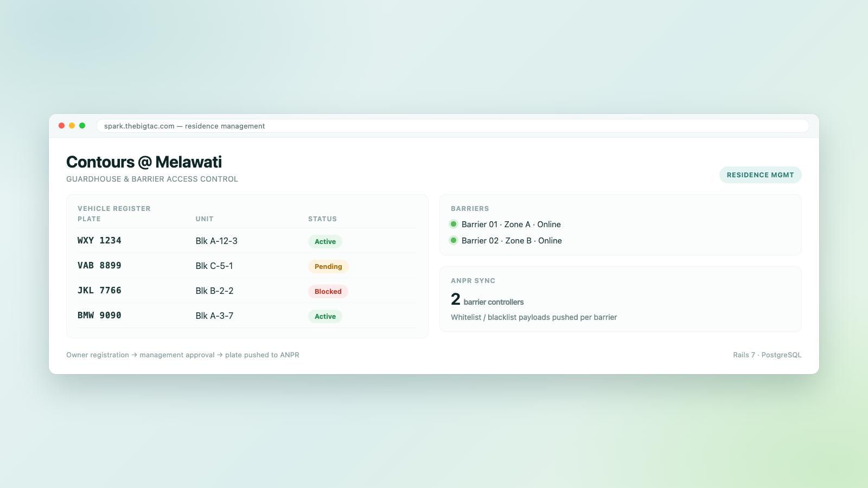The width and height of the screenshot is (868, 488).
Task: Select plate WXY 1234
Action: (99, 241)
